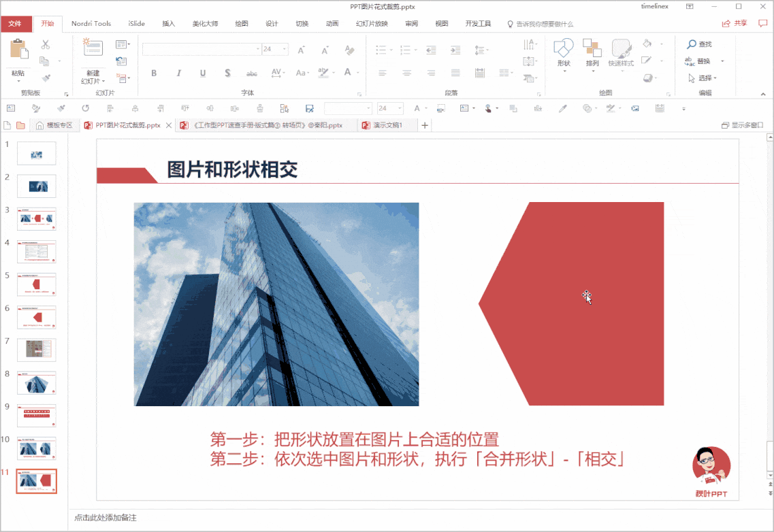The width and height of the screenshot is (774, 532).
Task: Open the Select dropdown in Editing group
Action: [x=703, y=78]
